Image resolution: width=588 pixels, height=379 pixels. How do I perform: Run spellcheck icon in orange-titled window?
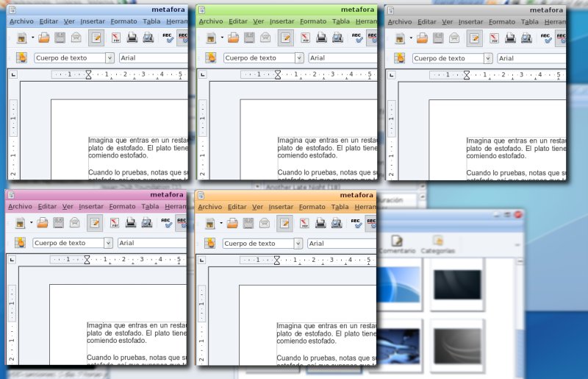point(356,223)
